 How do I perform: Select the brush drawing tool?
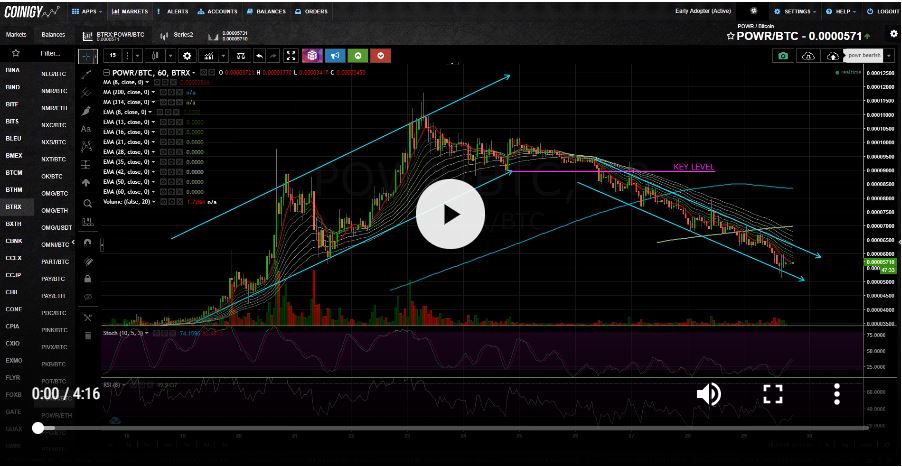[x=87, y=110]
